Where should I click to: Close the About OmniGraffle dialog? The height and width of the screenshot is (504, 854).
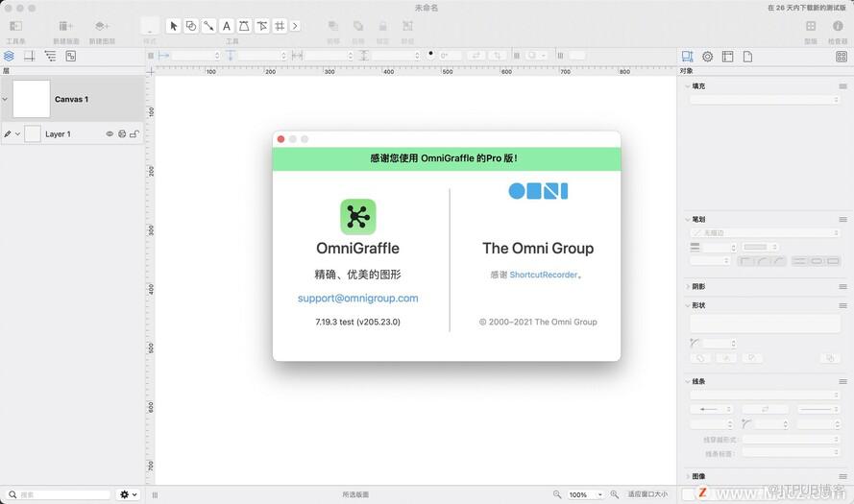tap(281, 139)
